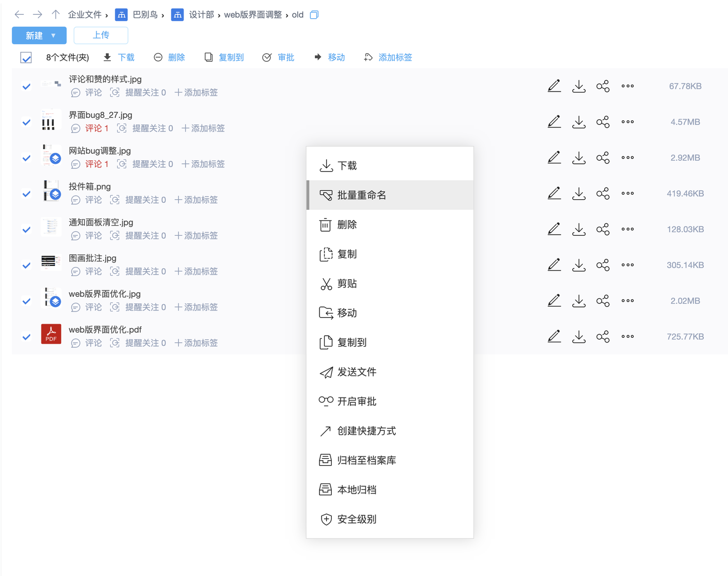Download icon for 通知面板清空.jpg

[579, 229]
